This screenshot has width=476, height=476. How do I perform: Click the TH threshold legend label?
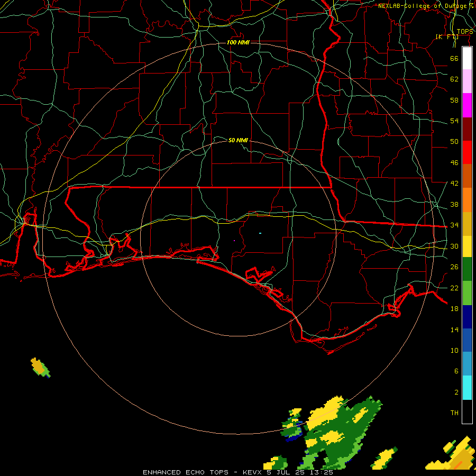[x=454, y=413]
